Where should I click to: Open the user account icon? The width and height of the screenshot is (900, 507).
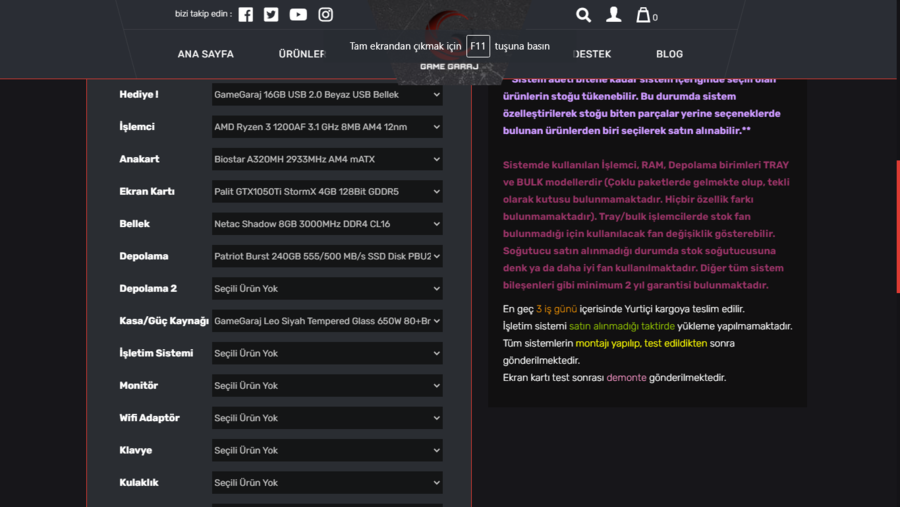[x=614, y=14]
